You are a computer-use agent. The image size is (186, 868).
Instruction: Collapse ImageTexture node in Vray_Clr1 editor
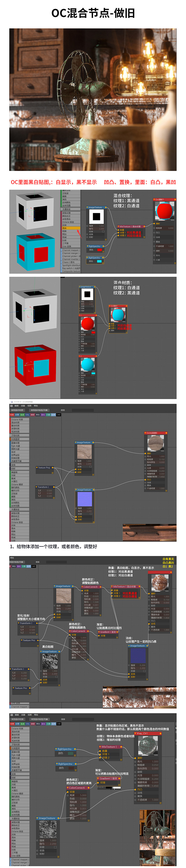pos(38,818)
